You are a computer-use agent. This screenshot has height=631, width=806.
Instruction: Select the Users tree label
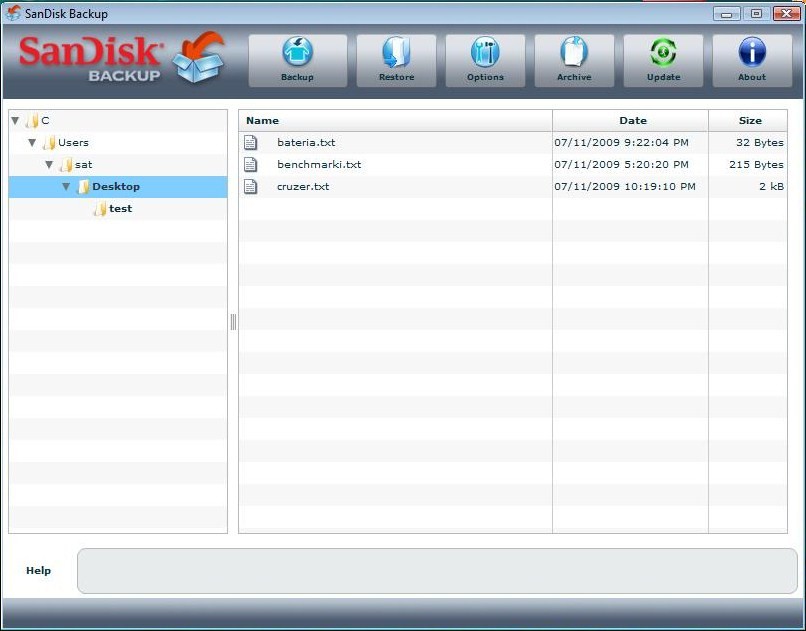click(74, 143)
